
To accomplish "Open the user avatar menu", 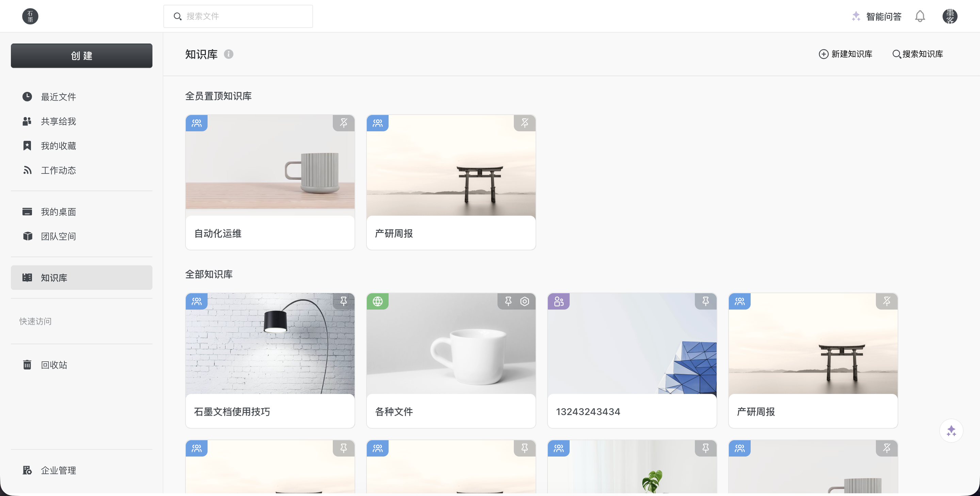I will point(950,16).
